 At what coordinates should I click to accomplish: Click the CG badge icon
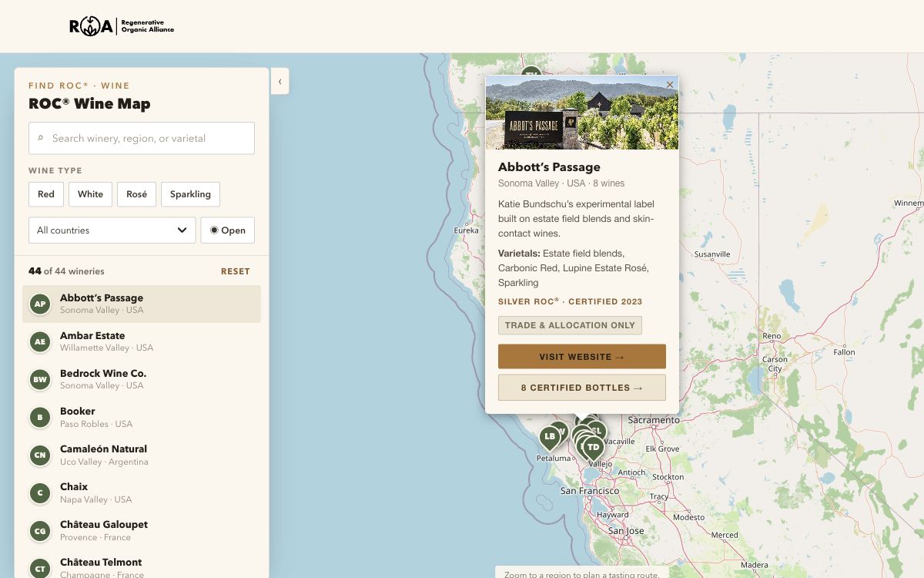point(40,530)
